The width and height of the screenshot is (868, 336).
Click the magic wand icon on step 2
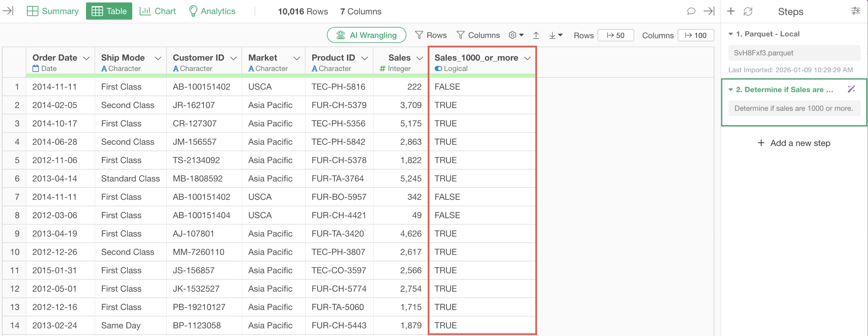pos(851,89)
